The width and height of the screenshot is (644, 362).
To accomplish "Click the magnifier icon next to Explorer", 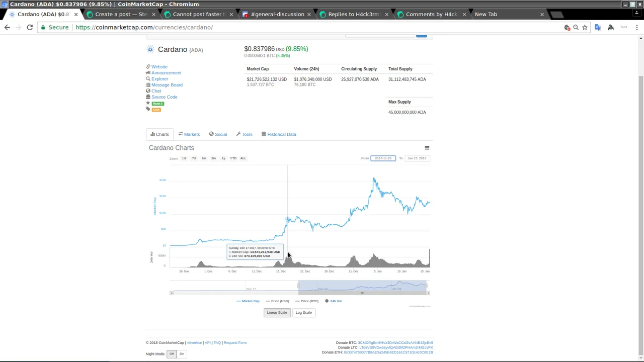I will 148,79.
